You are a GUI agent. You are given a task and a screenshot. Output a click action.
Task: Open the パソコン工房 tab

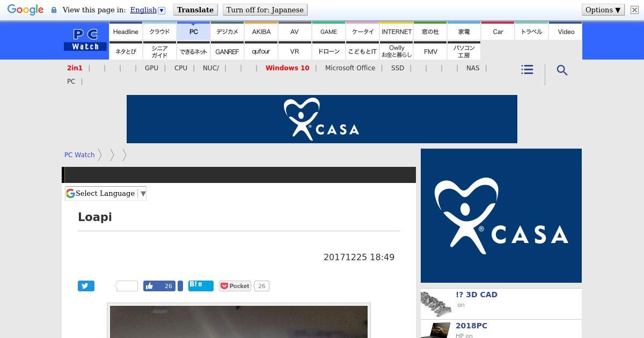464,51
